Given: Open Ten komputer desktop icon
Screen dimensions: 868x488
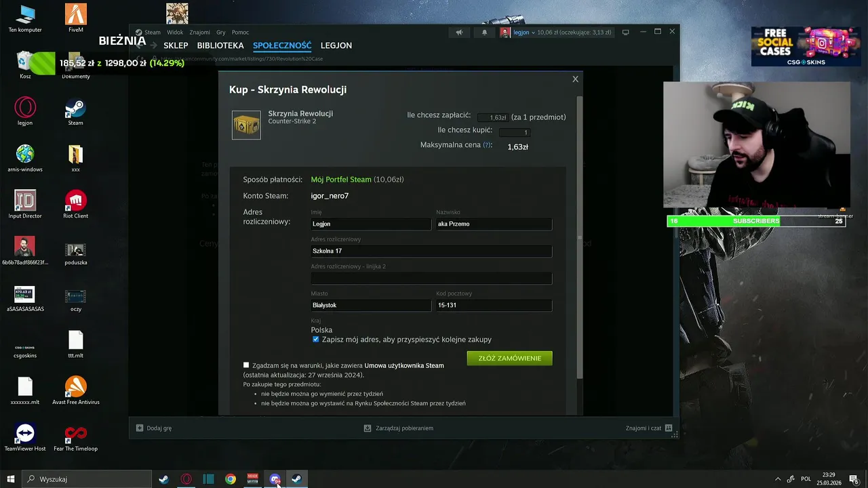Looking at the screenshot, I should (x=25, y=18).
